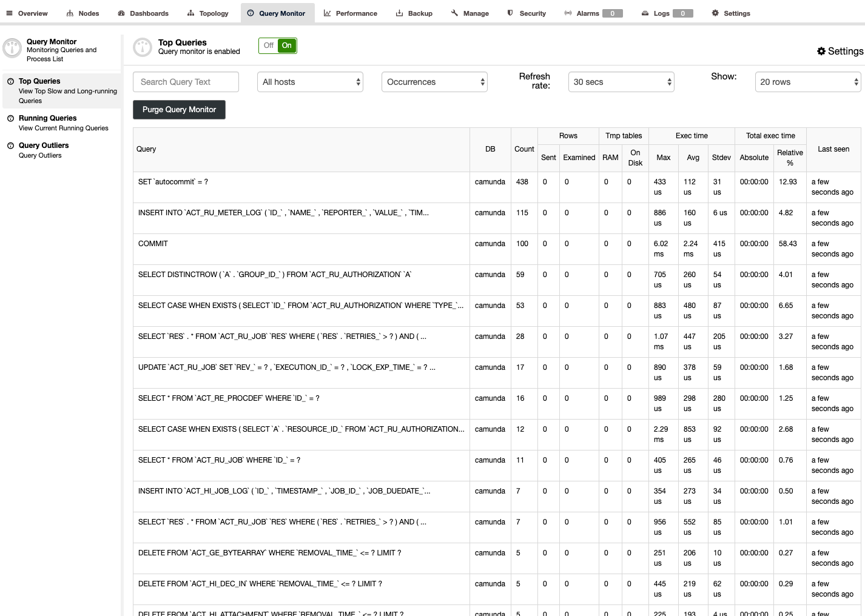Click the Top Queries panel header icon
The width and height of the screenshot is (865, 616).
[143, 47]
